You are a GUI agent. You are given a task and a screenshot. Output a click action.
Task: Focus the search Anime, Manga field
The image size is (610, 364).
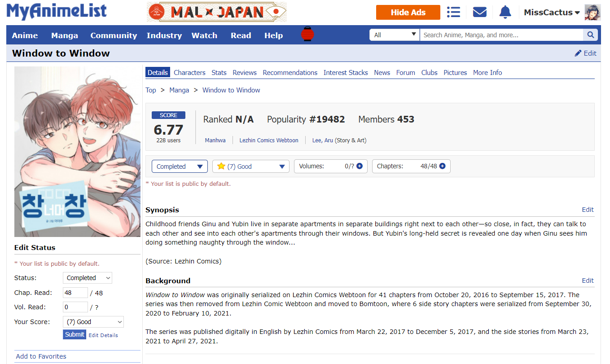501,35
